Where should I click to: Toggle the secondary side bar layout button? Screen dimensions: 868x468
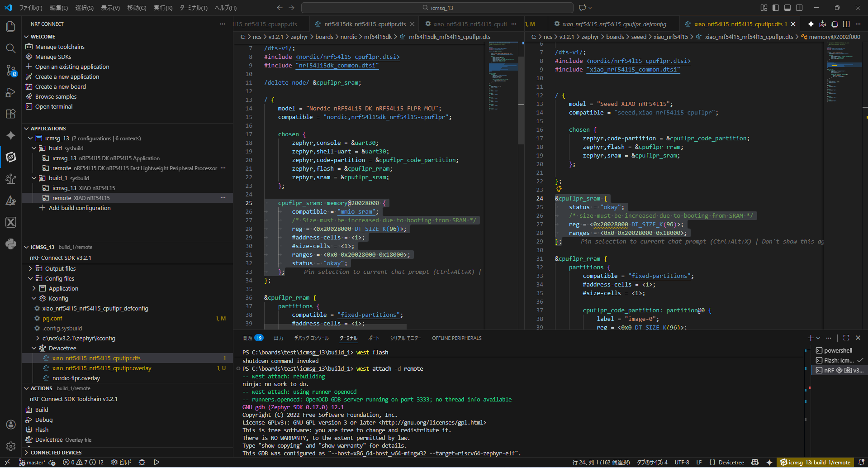(799, 8)
